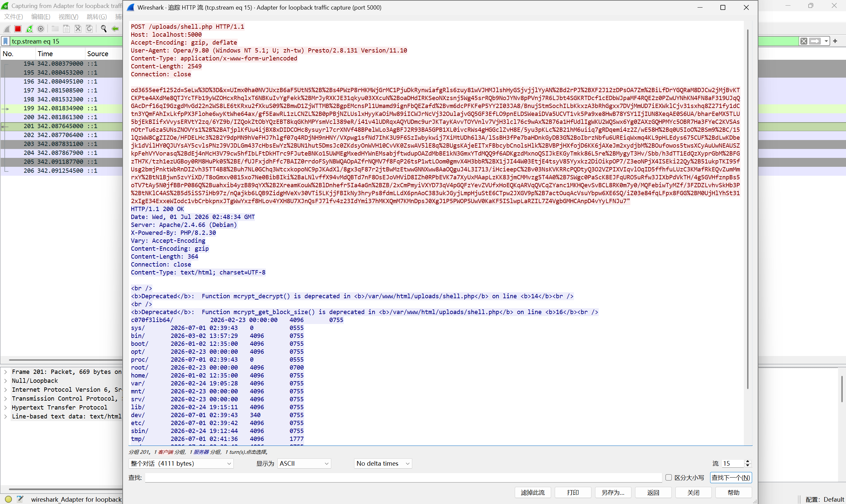Image resolution: width=846 pixels, height=504 pixels.
Task: Open the No delta times dropdown
Action: coord(383,463)
